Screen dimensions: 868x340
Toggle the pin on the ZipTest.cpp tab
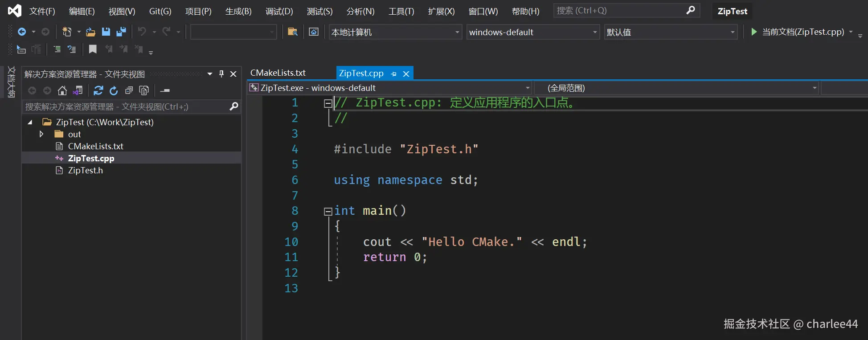(393, 74)
